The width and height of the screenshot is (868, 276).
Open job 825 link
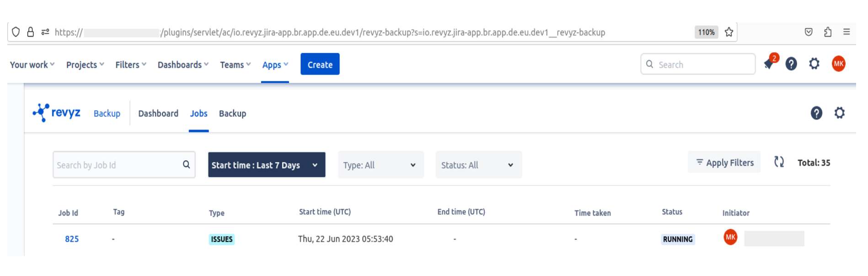[x=72, y=239]
